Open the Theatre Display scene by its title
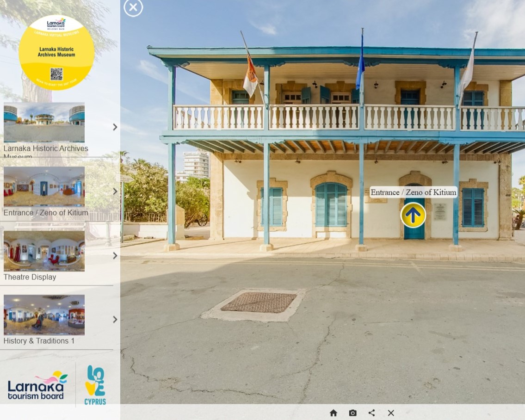Image resolution: width=525 pixels, height=420 pixels. point(30,277)
